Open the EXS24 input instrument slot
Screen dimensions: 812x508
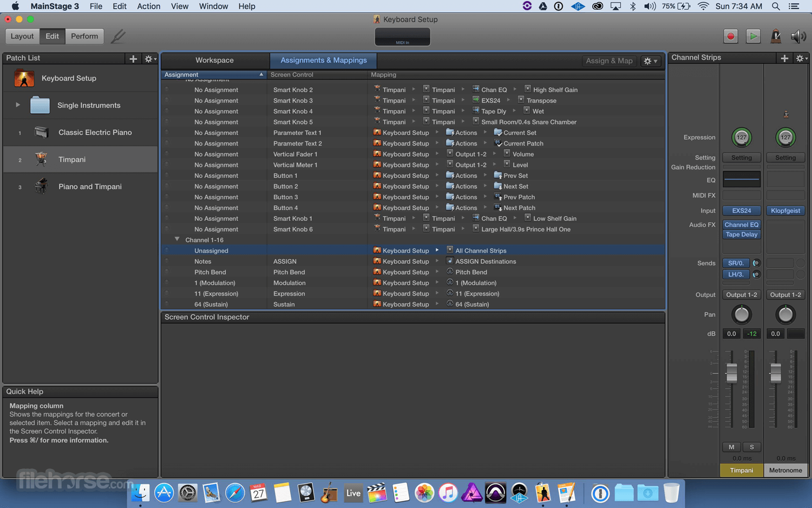742,211
